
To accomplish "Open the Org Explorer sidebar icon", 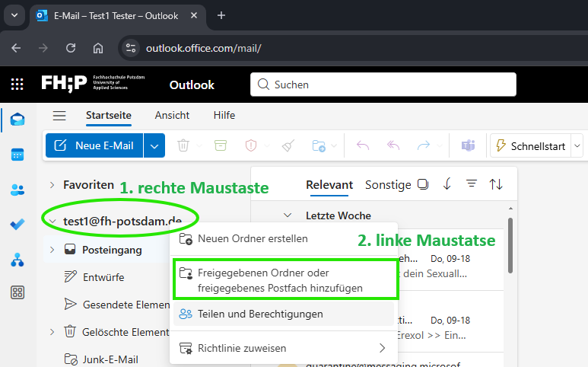I will [x=17, y=259].
